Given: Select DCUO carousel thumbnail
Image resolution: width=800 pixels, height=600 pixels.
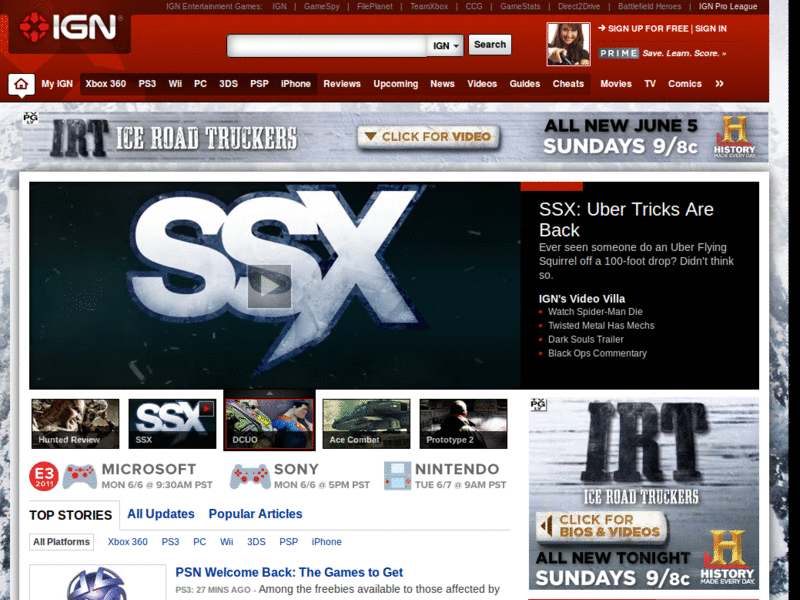Looking at the screenshot, I should click(x=269, y=423).
